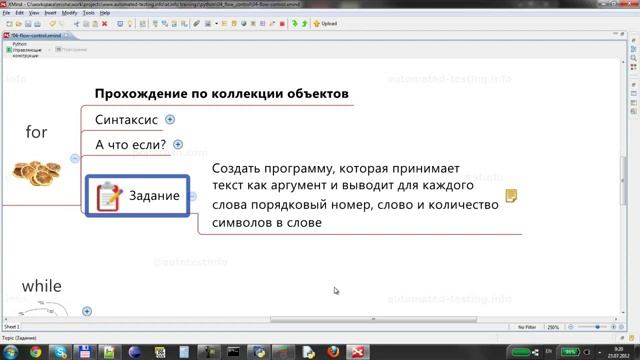Open the View menu
The image size is (640, 360).
point(34,13)
